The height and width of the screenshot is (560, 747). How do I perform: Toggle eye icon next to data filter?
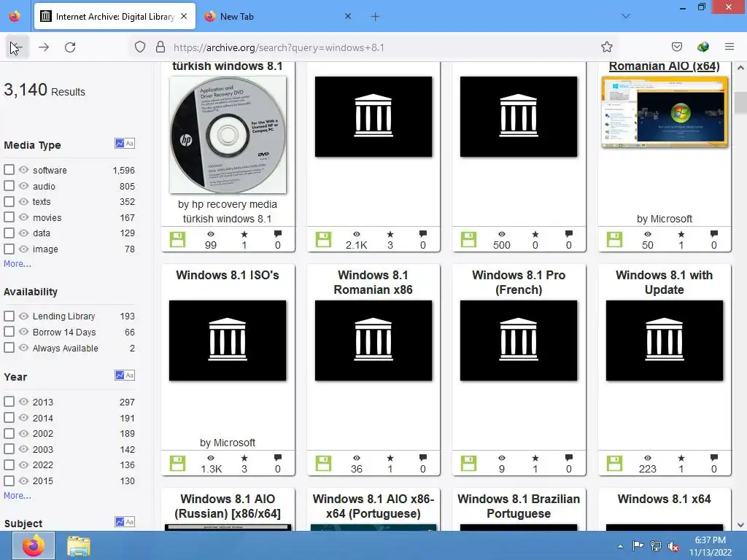pos(23,233)
